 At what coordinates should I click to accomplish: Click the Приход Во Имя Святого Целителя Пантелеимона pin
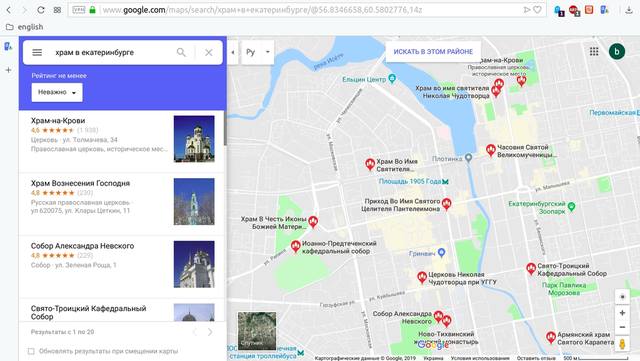coord(447,204)
